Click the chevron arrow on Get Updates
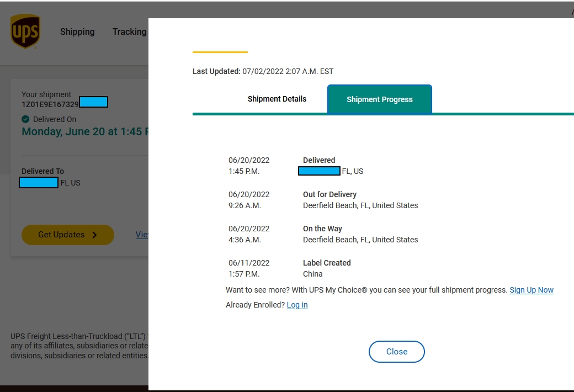 click(95, 235)
